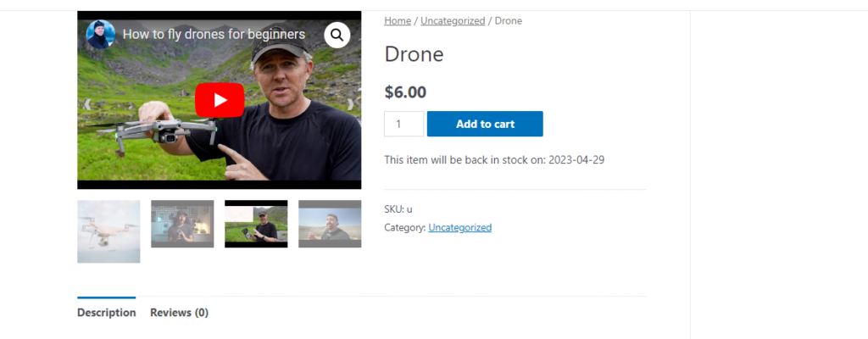Select the white drone thumbnail
Viewport: 868px width, 339px height.
[x=108, y=231]
